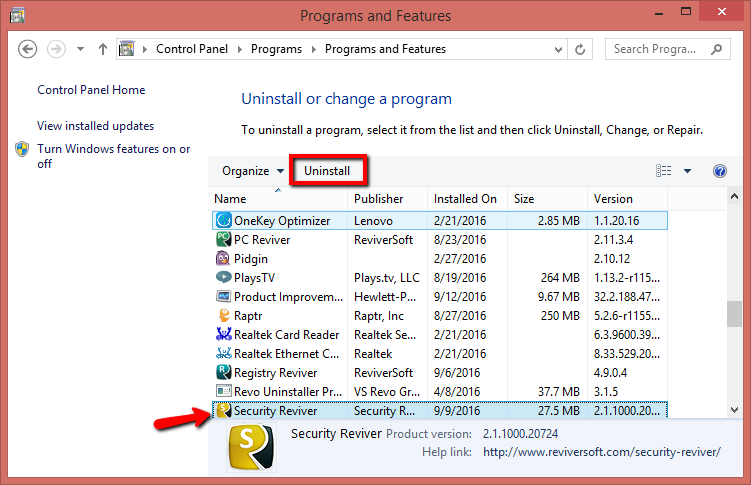
Task: Click the Raptr program icon
Action: (x=223, y=316)
